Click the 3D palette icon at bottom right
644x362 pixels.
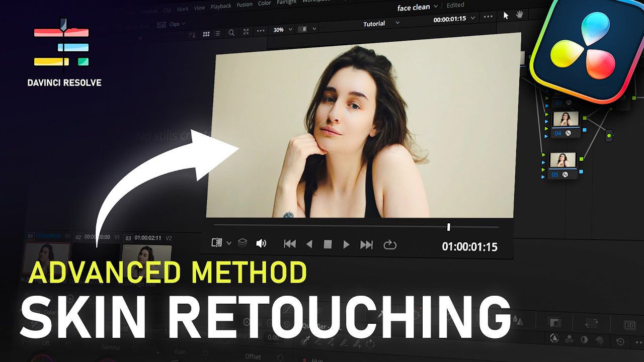tap(629, 325)
